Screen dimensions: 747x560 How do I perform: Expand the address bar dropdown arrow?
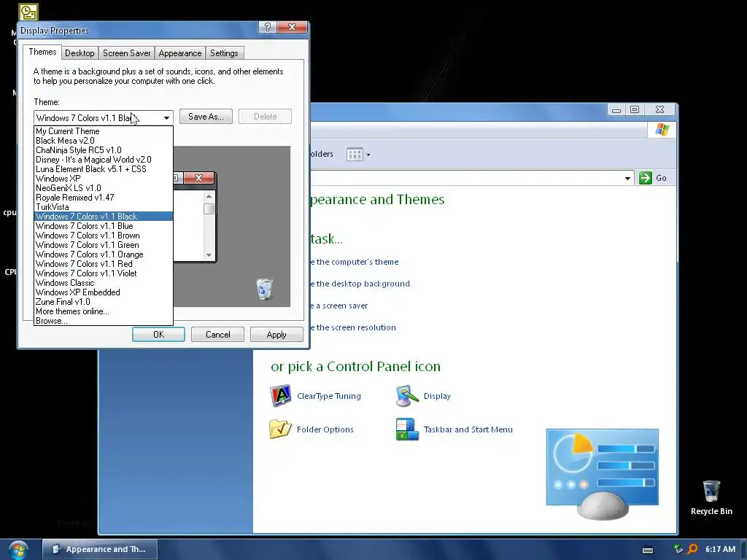point(627,178)
